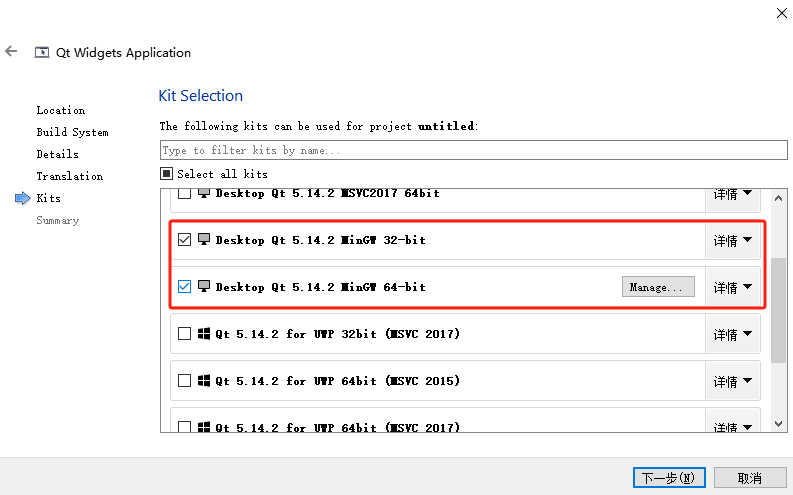The width and height of the screenshot is (793, 495).
Task: Click the 下一步(N) next button
Action: (x=669, y=478)
